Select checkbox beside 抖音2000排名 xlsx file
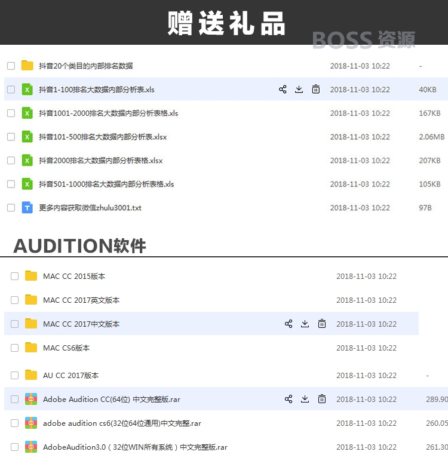 point(11,160)
